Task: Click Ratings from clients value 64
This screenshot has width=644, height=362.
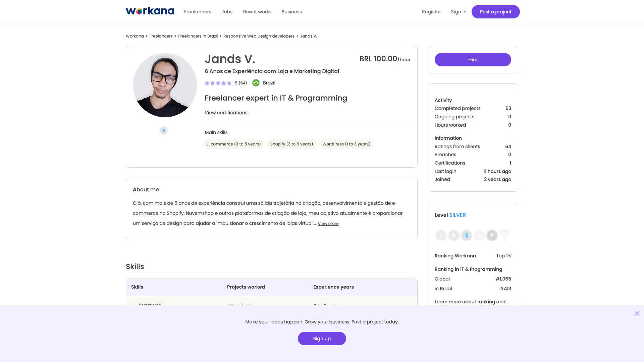Action: (508, 146)
